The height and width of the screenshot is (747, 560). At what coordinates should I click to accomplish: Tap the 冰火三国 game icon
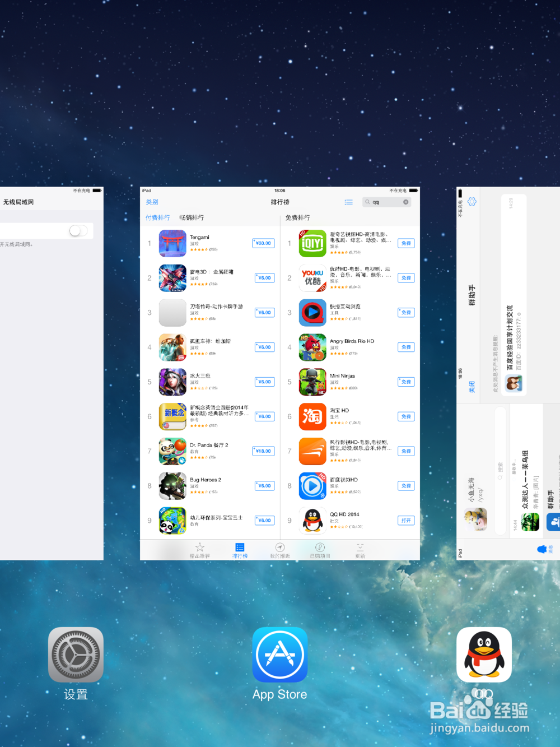(172, 382)
